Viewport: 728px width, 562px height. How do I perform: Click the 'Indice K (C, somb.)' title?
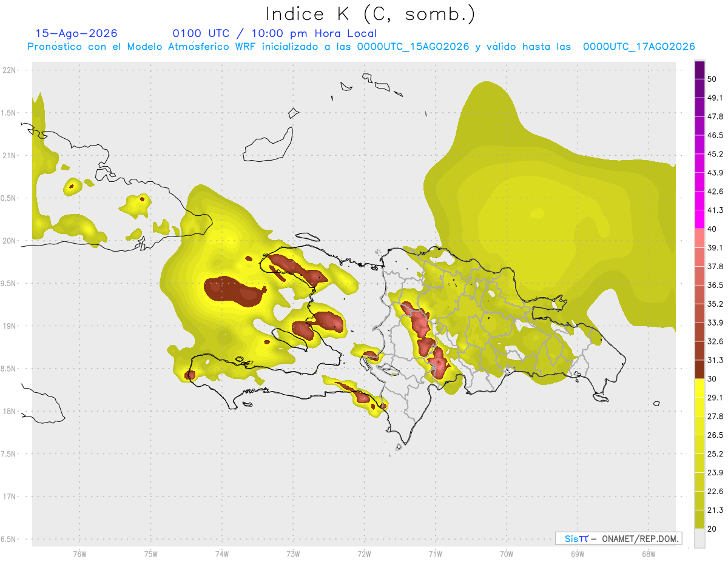pyautogui.click(x=370, y=15)
